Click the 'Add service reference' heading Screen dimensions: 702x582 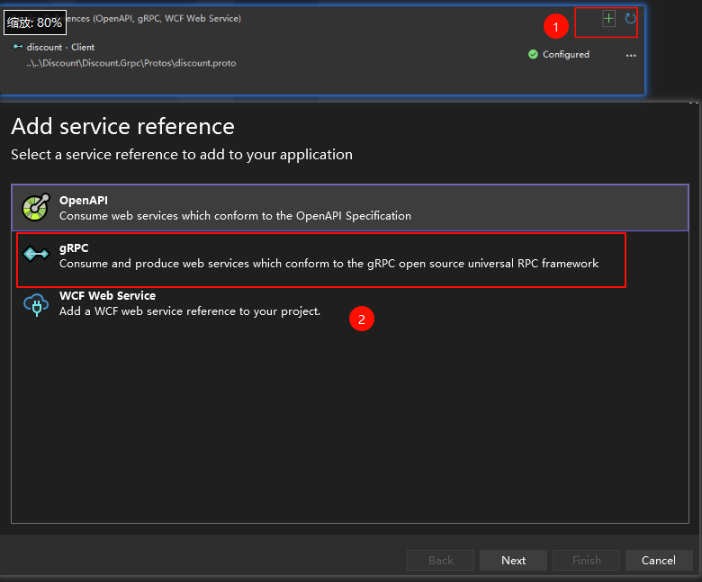click(123, 126)
